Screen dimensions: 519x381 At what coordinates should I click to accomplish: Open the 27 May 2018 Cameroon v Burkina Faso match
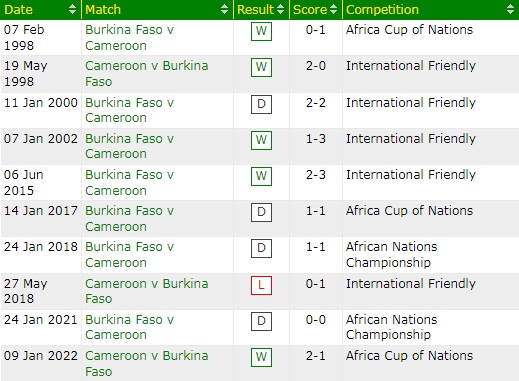[147, 291]
